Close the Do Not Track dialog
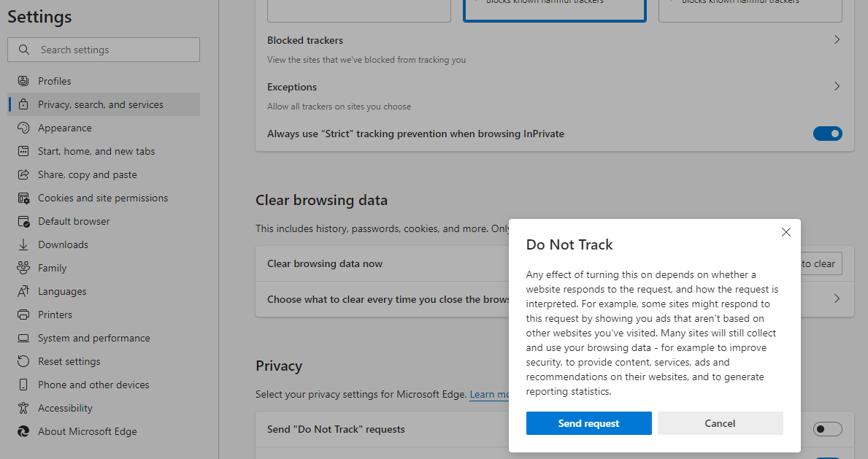The width and height of the screenshot is (868, 459). [x=786, y=232]
